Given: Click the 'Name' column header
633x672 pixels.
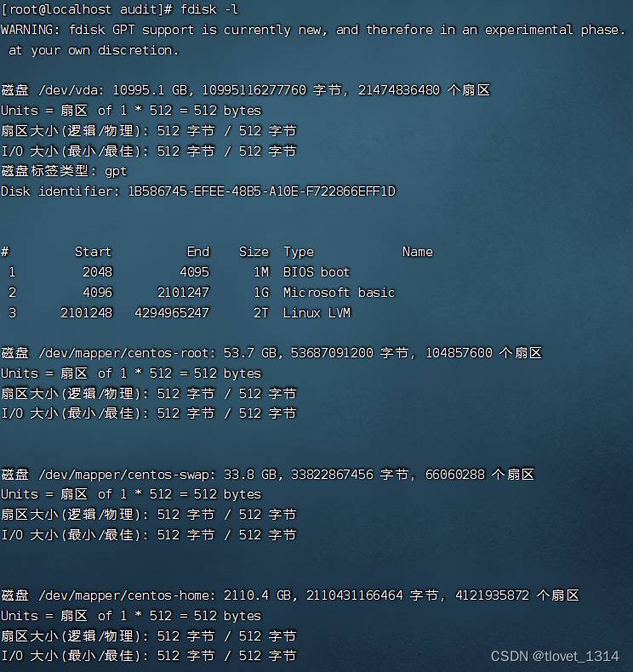Looking at the screenshot, I should [x=418, y=252].
